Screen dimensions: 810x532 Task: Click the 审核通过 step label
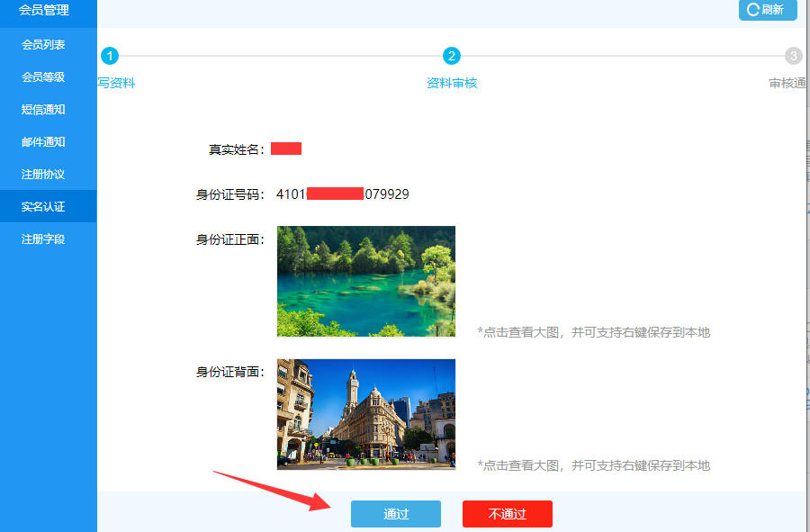(x=787, y=83)
